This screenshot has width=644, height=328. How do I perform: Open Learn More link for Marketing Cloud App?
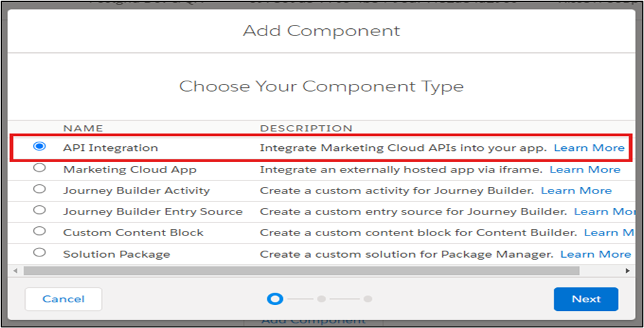click(x=585, y=169)
